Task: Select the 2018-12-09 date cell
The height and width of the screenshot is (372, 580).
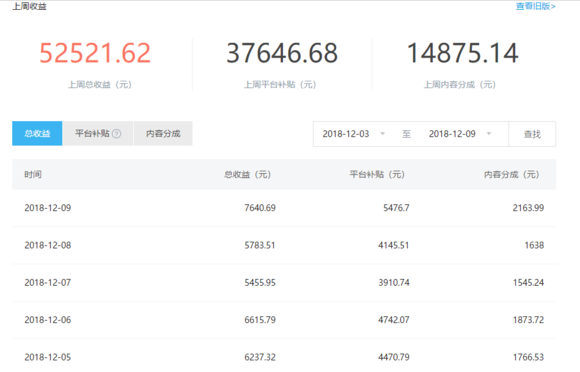Action: [48, 208]
